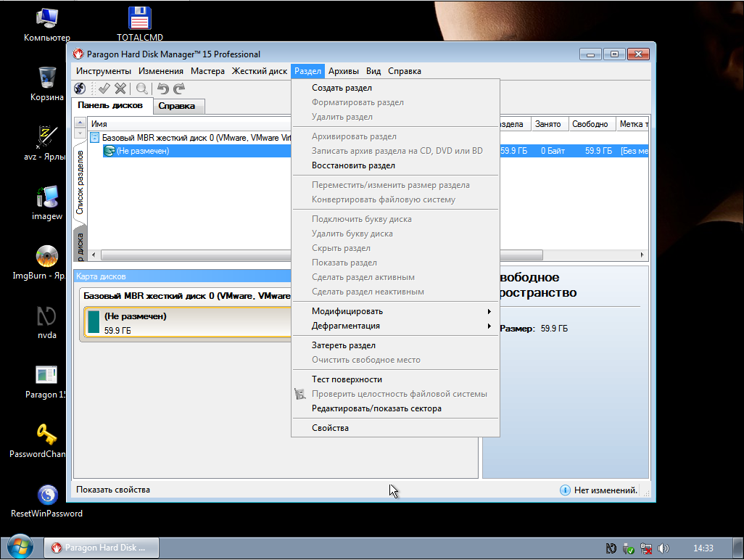Open the Изменения menu
744x560 pixels.
(161, 71)
